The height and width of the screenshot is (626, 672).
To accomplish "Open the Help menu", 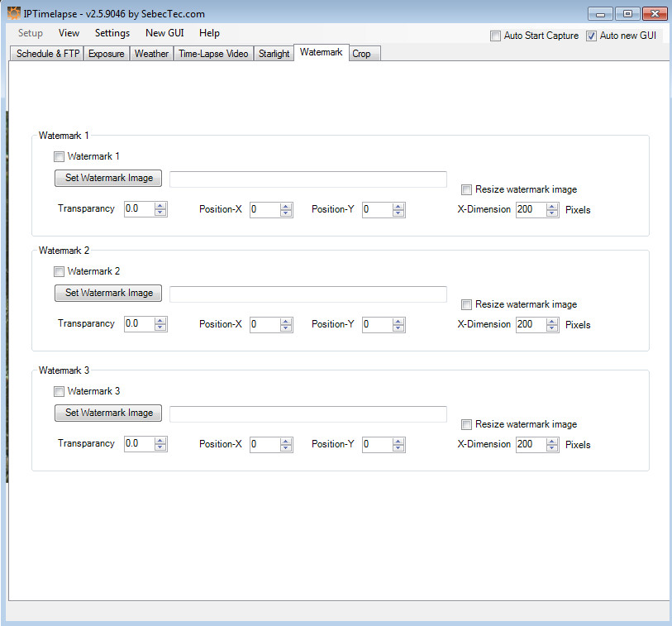I will [x=209, y=33].
